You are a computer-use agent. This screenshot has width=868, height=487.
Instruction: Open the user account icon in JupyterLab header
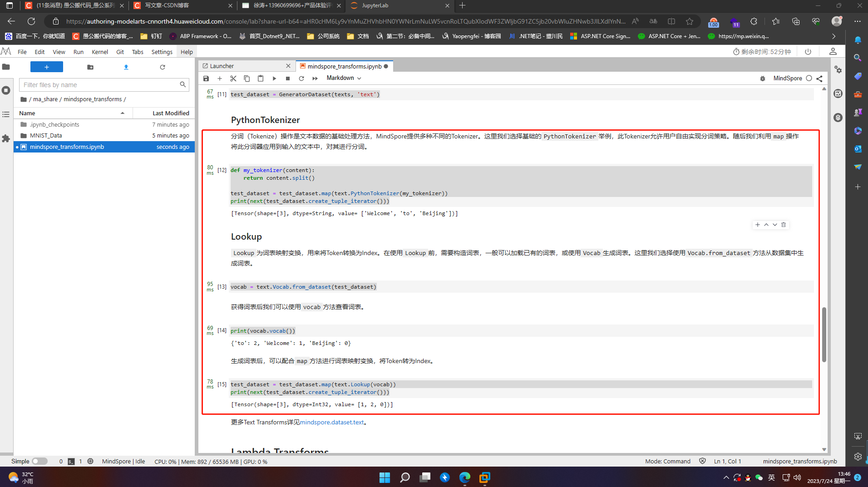(x=833, y=52)
